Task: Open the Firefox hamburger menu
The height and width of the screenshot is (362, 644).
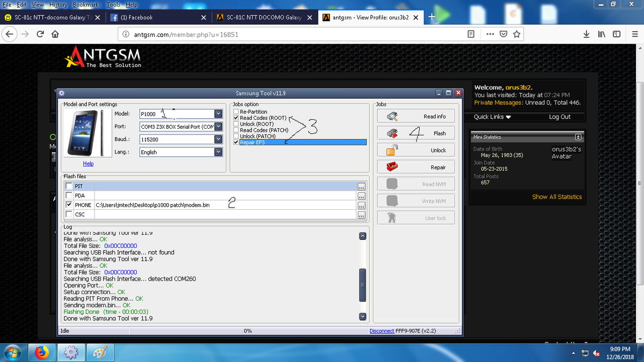Action: click(635, 34)
